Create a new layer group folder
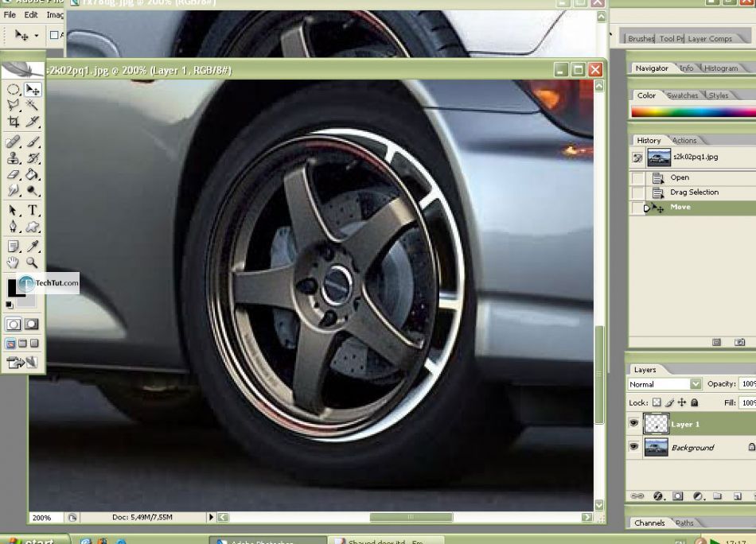Image resolution: width=756 pixels, height=544 pixels. point(718,495)
